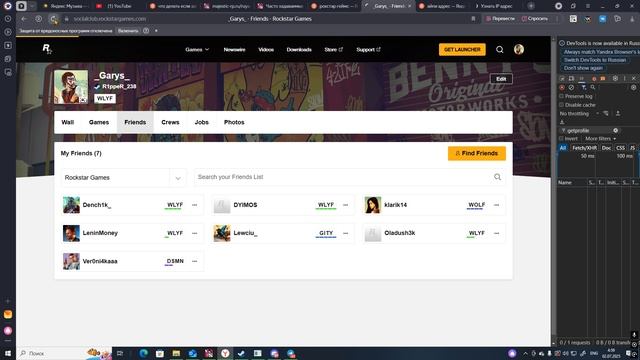This screenshot has height=360, width=640.
Task: Open the Support external link
Action: [368, 49]
